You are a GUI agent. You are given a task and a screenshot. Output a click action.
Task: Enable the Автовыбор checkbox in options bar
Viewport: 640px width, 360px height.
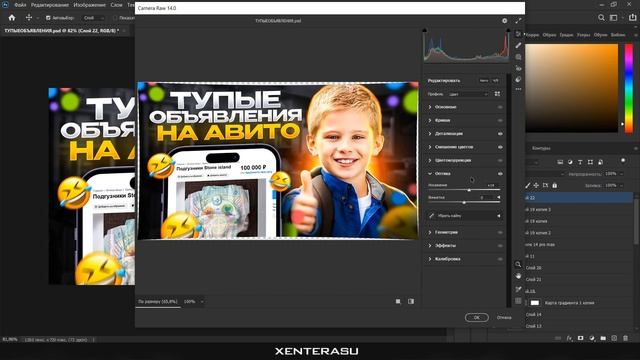coord(48,18)
